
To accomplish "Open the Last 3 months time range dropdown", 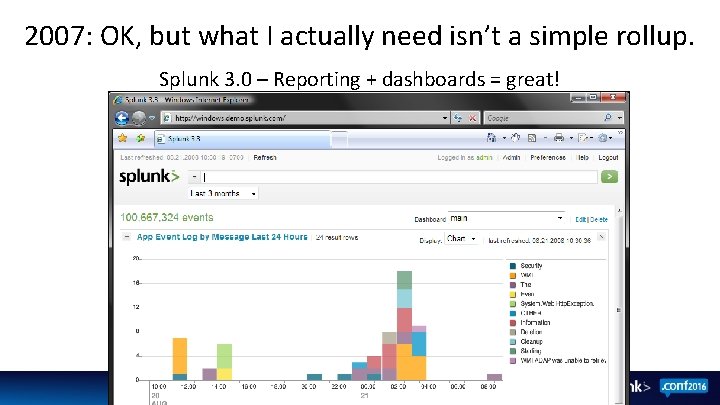I will tap(223, 193).
